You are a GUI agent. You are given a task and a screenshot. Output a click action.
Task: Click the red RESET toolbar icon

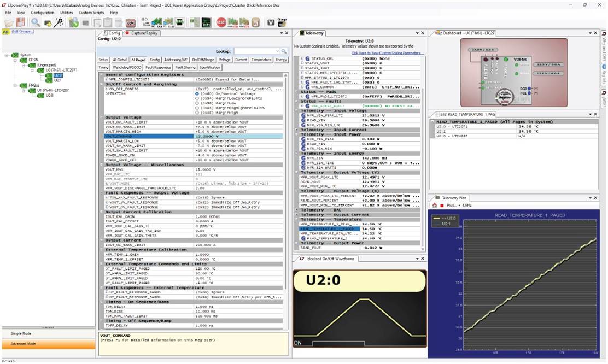(x=220, y=22)
